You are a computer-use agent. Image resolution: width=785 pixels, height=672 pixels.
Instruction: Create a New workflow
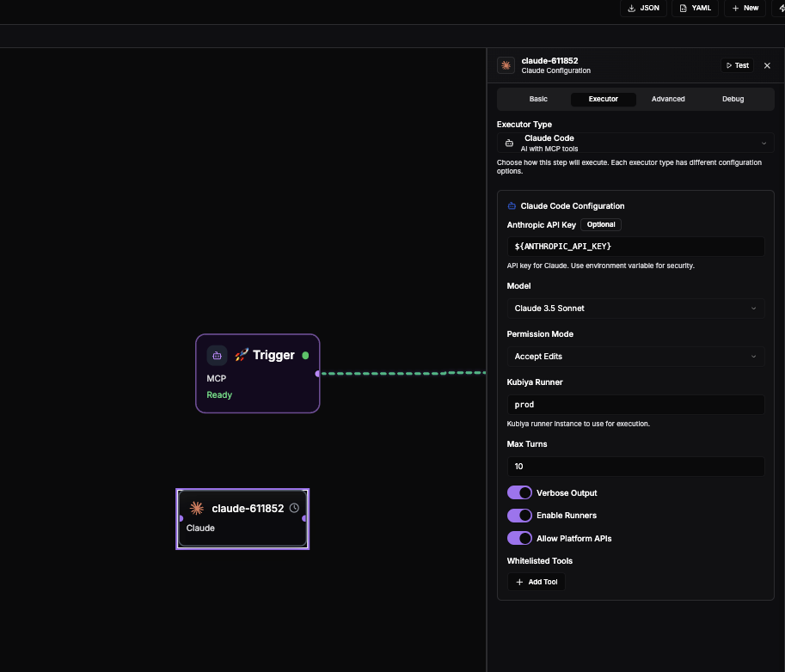(745, 8)
